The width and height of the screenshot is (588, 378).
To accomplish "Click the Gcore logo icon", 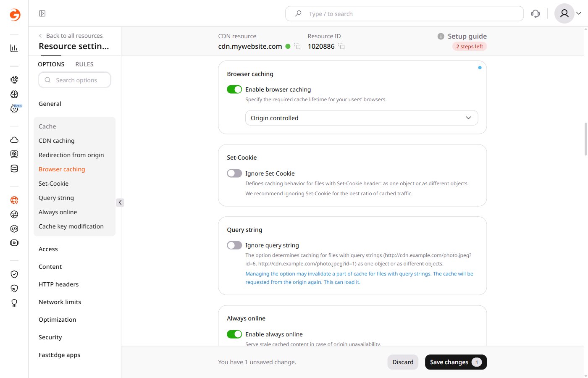I will coord(15,15).
